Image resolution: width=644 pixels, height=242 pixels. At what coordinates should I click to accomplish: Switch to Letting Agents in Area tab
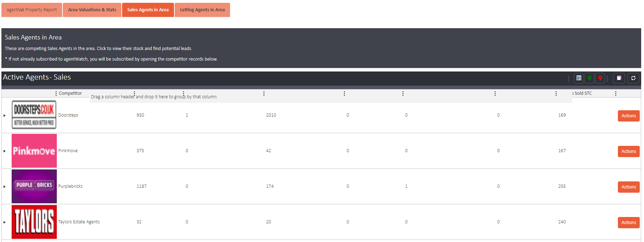click(202, 10)
